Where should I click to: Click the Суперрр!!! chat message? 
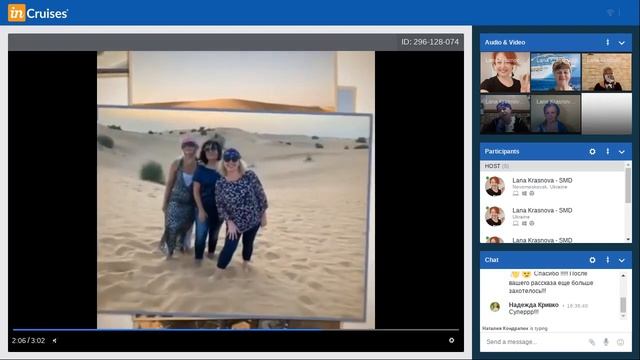point(523,312)
